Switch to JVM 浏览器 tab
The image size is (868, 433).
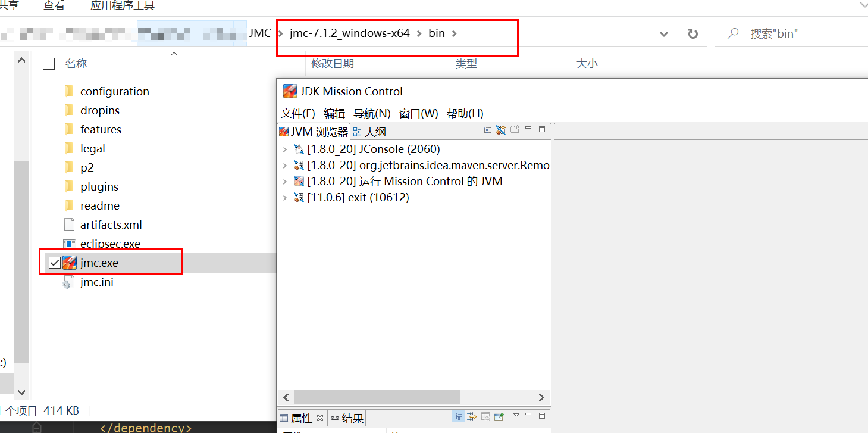(314, 132)
